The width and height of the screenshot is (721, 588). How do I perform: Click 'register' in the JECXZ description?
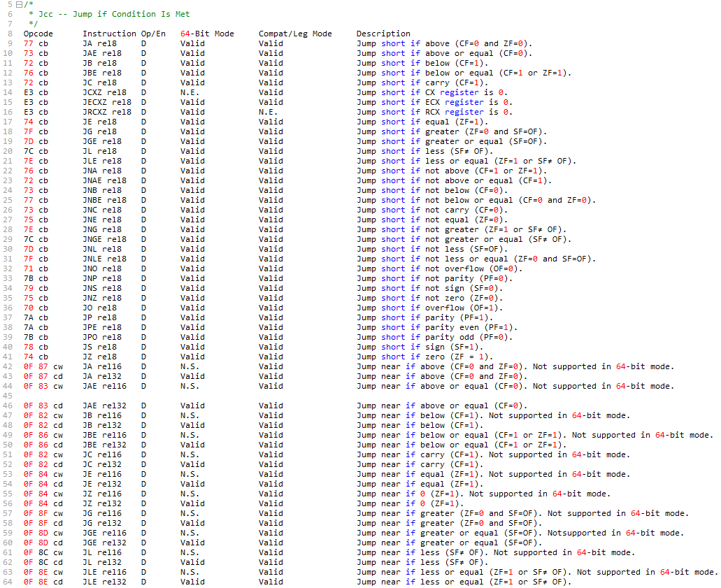point(464,102)
